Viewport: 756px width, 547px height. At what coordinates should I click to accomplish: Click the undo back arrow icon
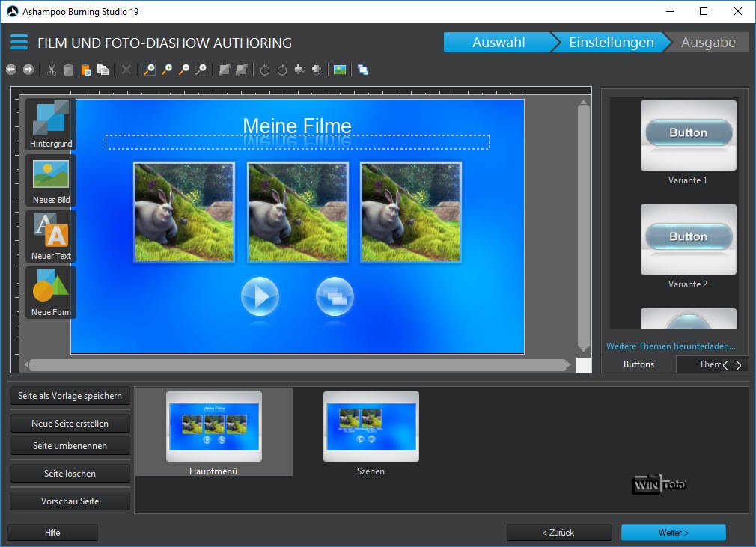[x=11, y=70]
